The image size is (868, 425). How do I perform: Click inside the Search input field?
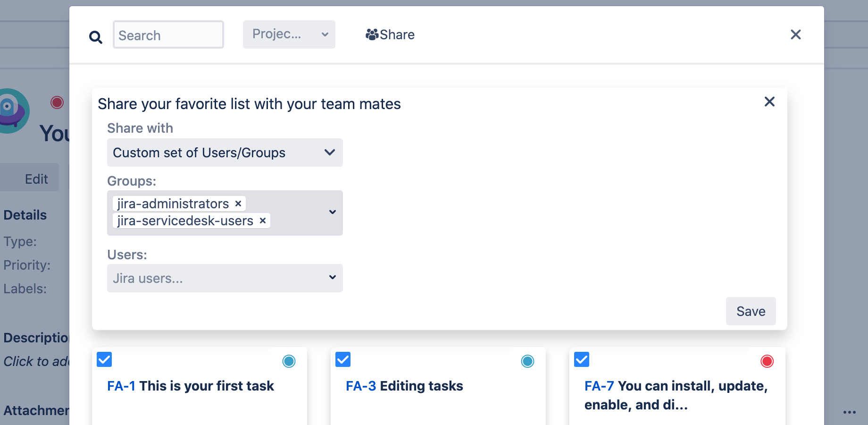[x=168, y=34]
